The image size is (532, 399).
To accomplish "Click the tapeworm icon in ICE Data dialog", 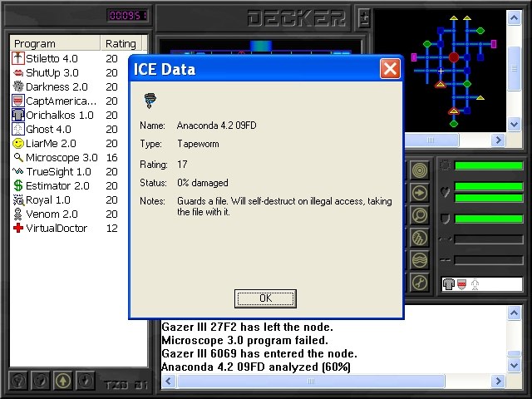I will 150,101.
